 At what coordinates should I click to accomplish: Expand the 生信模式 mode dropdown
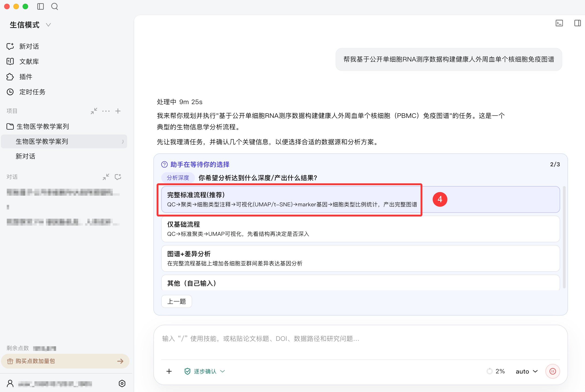tap(48, 25)
